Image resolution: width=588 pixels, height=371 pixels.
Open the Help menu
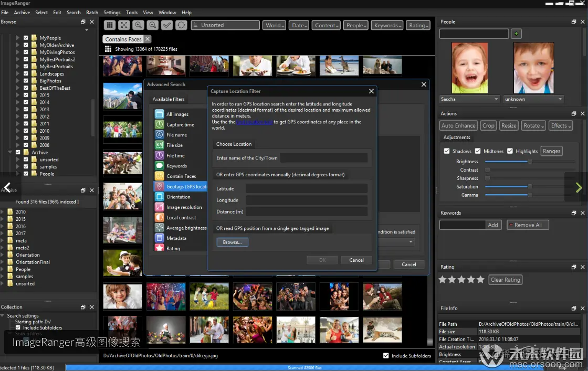click(x=186, y=13)
